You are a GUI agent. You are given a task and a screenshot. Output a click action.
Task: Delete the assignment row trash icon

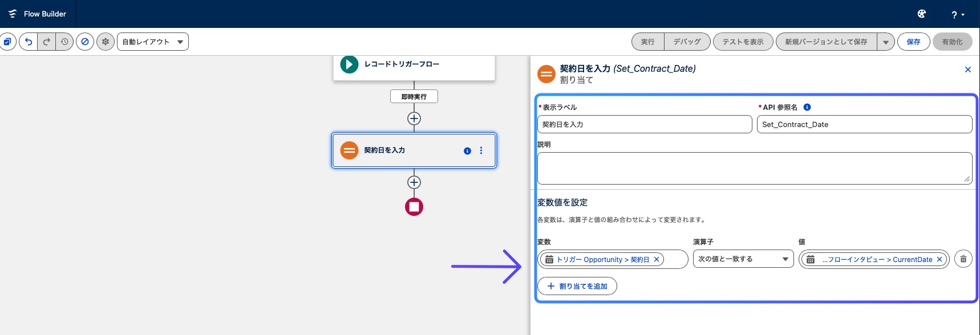point(963,259)
